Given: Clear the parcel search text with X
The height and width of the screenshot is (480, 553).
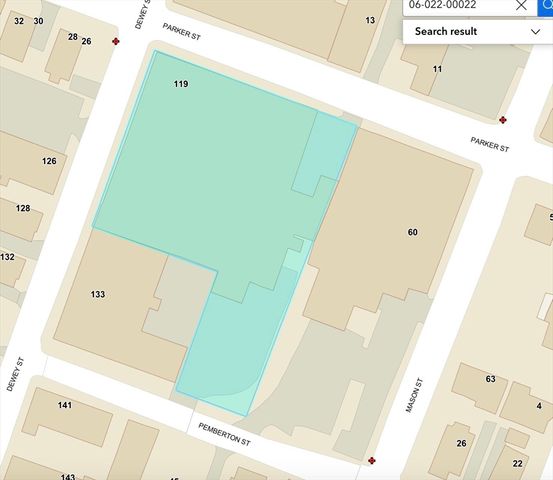Looking at the screenshot, I should 521,5.
